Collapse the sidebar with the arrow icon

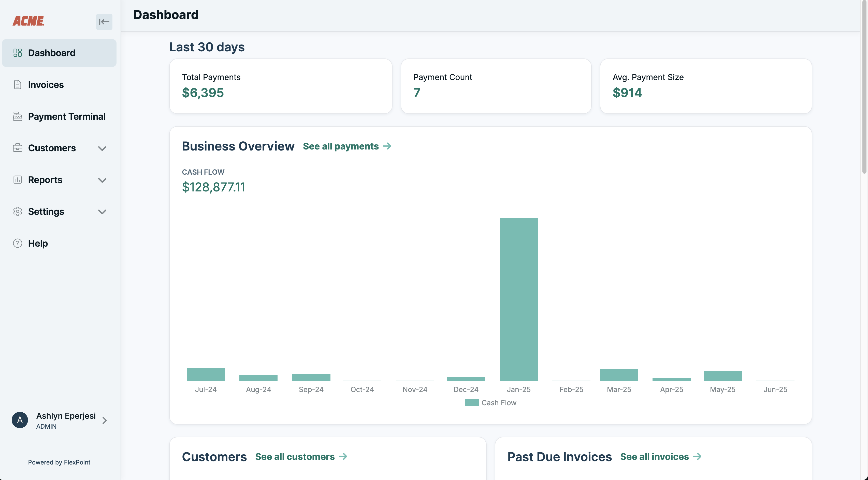click(104, 22)
